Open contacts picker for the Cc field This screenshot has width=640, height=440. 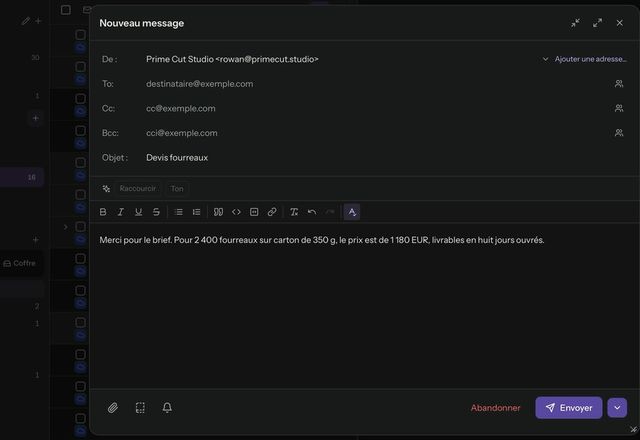pyautogui.click(x=619, y=108)
